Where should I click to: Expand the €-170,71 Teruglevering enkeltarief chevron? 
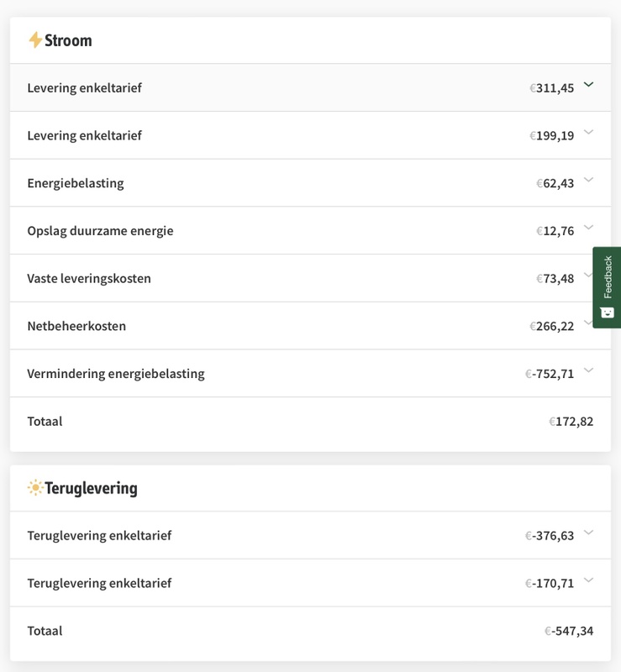point(588,580)
